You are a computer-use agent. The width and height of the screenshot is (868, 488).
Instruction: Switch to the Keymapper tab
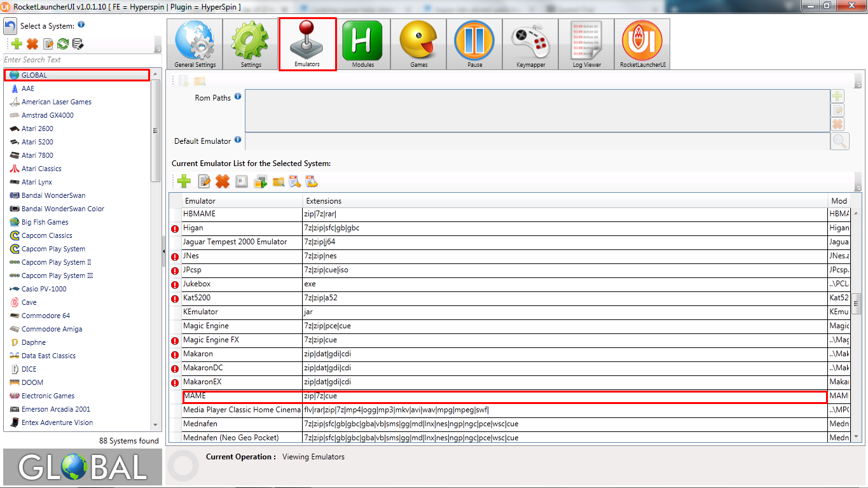[x=530, y=44]
